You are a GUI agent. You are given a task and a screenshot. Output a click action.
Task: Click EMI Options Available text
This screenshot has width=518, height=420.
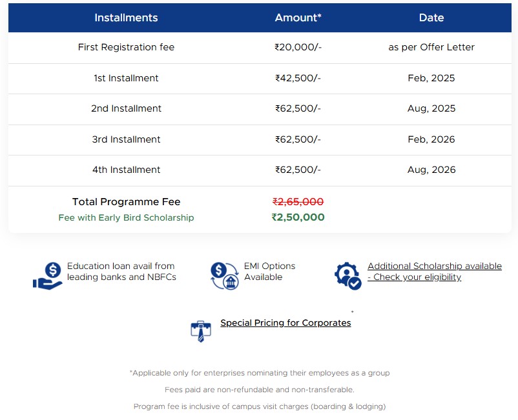pos(269,272)
